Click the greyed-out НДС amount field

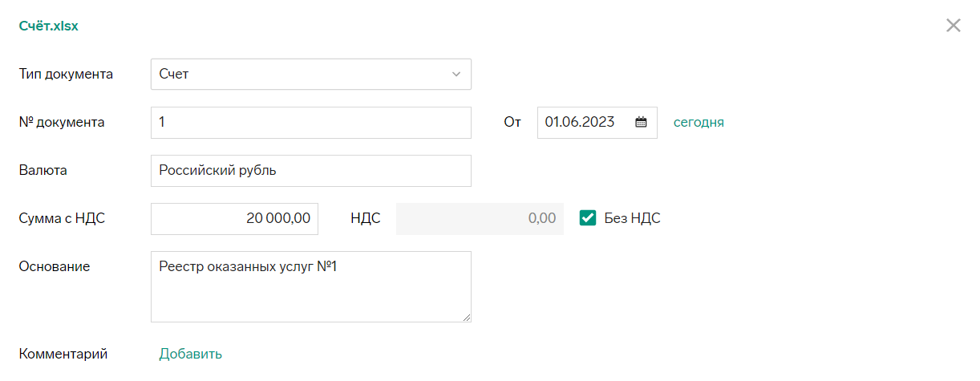coord(480,219)
